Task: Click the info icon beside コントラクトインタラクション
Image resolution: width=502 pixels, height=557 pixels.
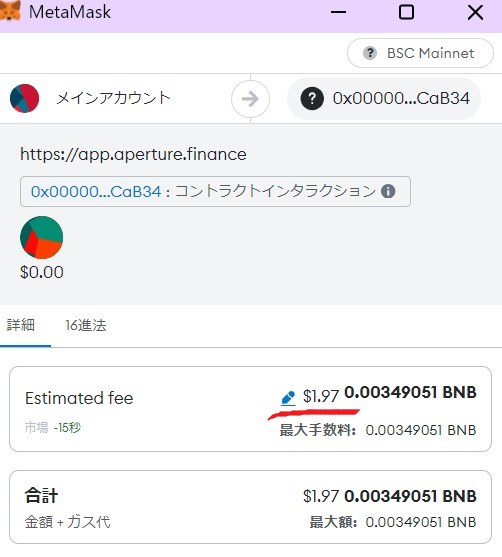Action: pyautogui.click(x=388, y=191)
